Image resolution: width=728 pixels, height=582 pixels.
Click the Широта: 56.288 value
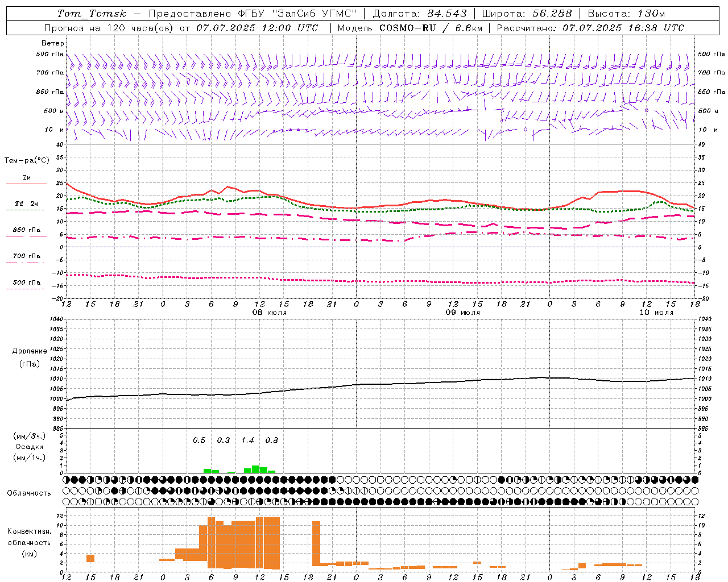tap(527, 14)
